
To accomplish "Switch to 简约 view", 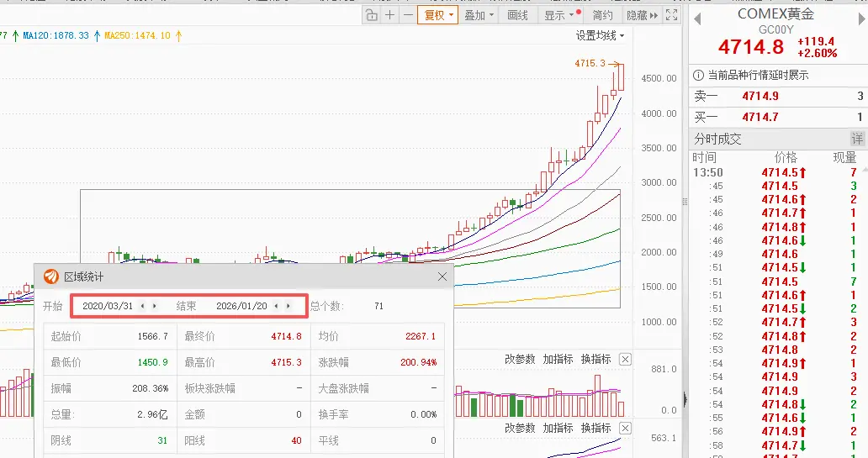I will [x=602, y=15].
